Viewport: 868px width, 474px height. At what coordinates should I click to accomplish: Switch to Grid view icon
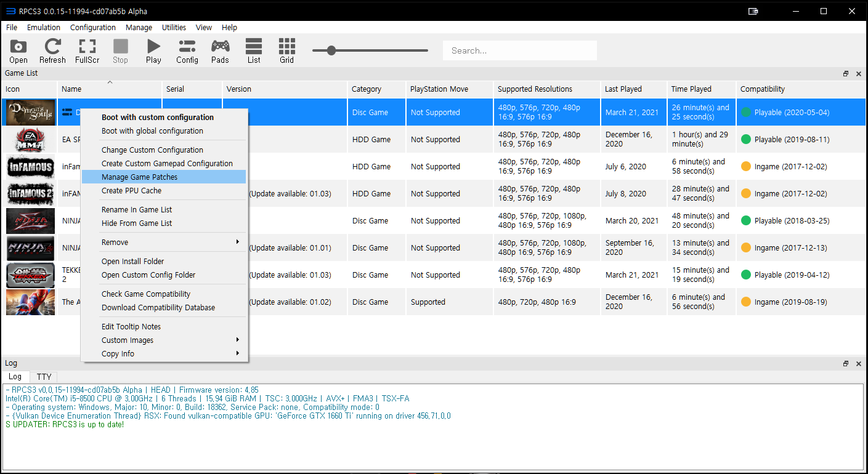(286, 51)
